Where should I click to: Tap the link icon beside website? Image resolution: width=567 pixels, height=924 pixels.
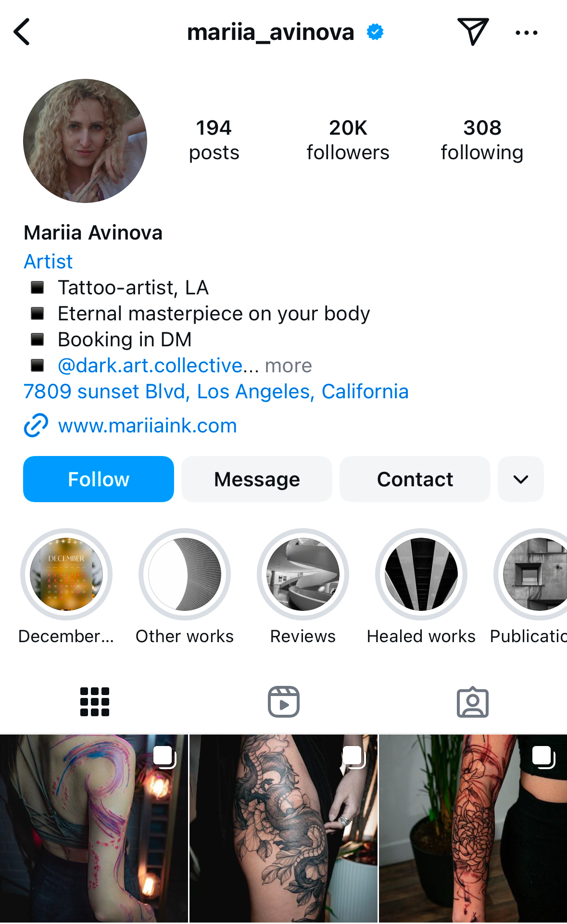point(36,426)
